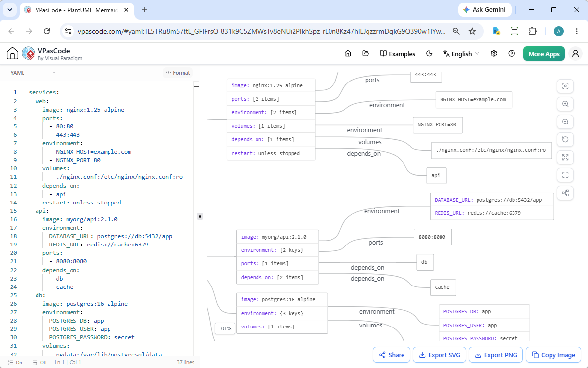This screenshot has height=368, width=588.
Task: Click the Chrome profile avatar A
Action: click(x=559, y=31)
